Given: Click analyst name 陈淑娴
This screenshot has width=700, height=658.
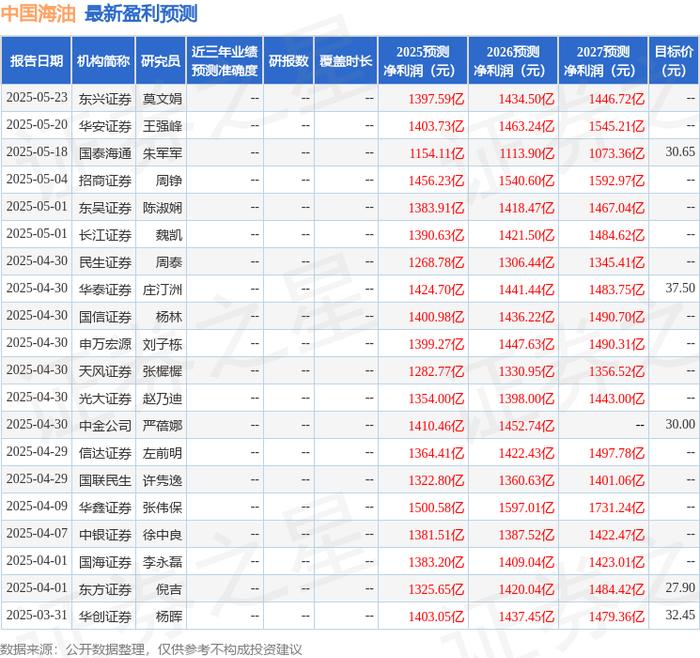Looking at the screenshot, I should (162, 208).
